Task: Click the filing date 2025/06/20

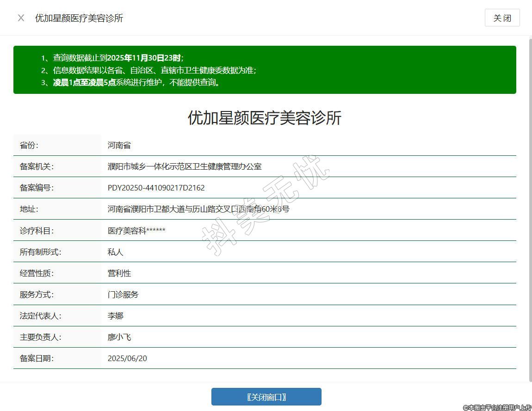Action: (x=127, y=358)
